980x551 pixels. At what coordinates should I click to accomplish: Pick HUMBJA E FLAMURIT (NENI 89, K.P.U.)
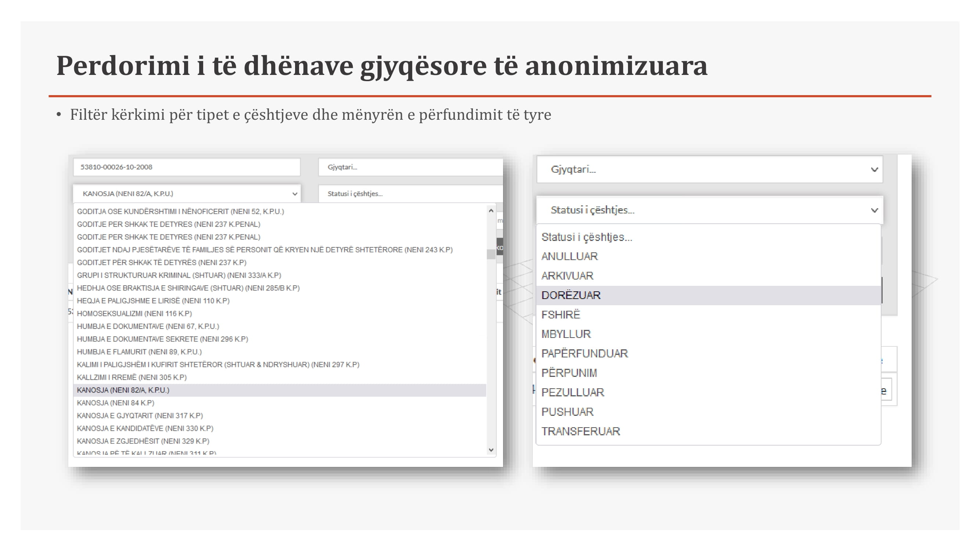pos(139,352)
